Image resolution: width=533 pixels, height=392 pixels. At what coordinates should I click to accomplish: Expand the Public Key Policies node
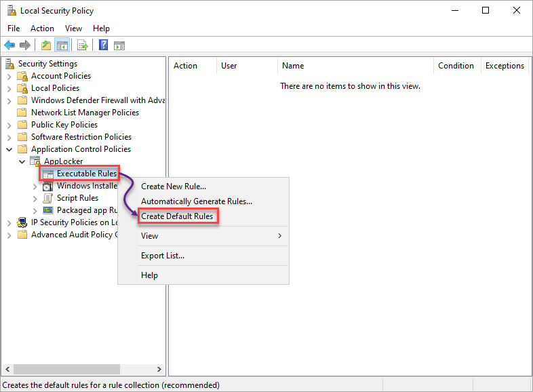pos(9,125)
